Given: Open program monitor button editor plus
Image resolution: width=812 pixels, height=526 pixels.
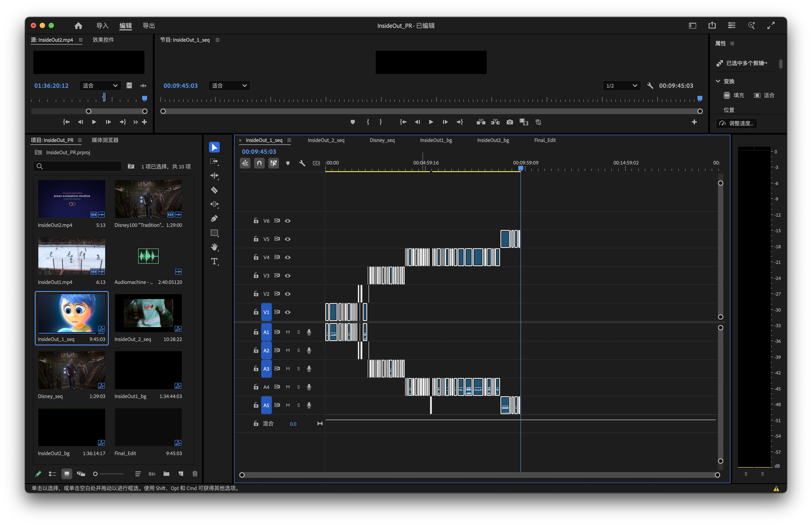Looking at the screenshot, I should click(694, 122).
